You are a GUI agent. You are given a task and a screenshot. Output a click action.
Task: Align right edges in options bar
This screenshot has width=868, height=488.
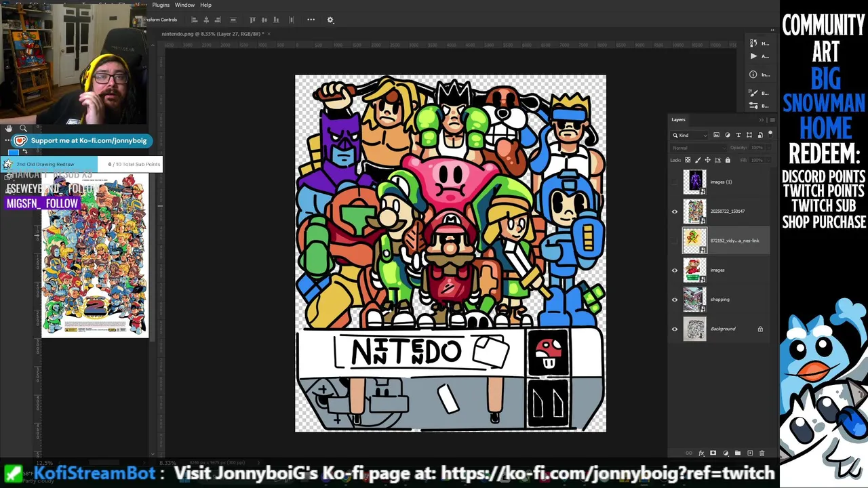click(218, 20)
